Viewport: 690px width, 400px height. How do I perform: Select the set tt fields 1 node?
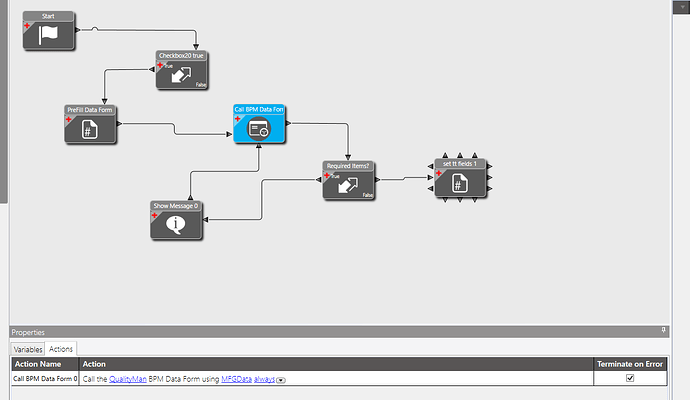(x=460, y=178)
